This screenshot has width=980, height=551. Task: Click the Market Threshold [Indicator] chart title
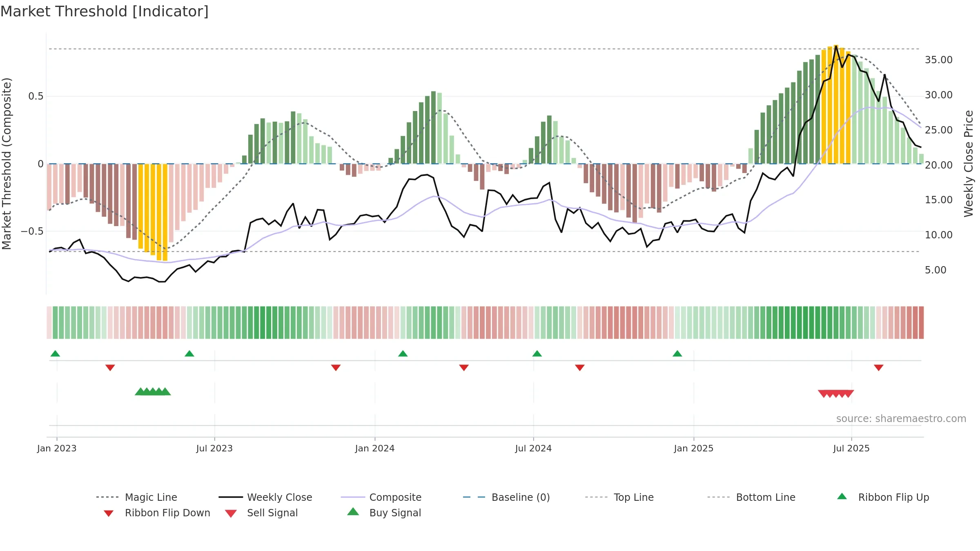pyautogui.click(x=105, y=11)
